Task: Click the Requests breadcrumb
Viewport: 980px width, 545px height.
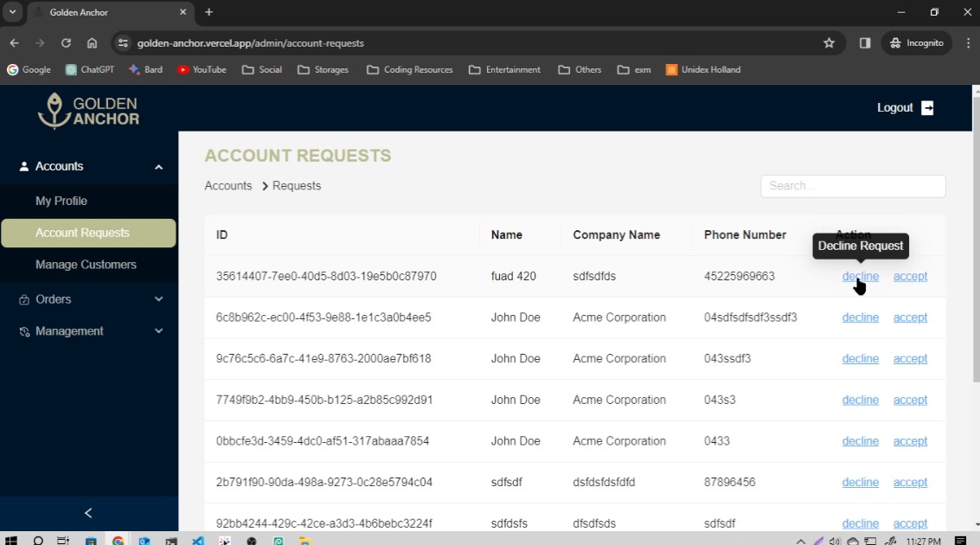Action: pos(297,186)
